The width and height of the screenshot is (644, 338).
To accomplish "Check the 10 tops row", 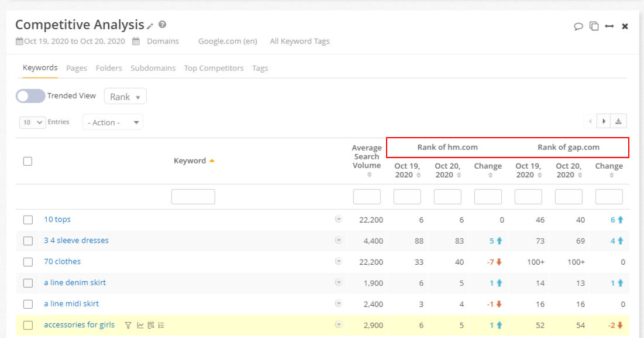I will (28, 220).
